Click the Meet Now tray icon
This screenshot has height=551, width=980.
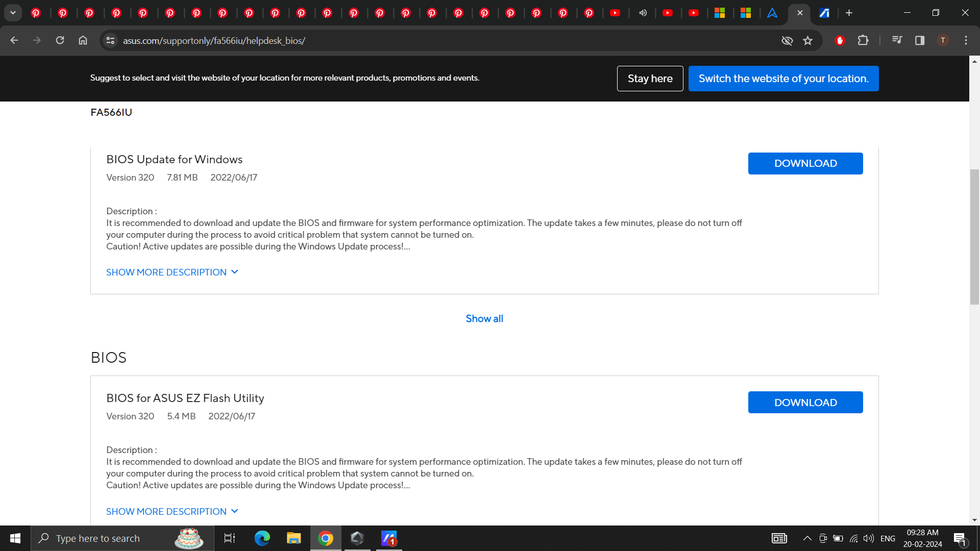click(x=823, y=538)
